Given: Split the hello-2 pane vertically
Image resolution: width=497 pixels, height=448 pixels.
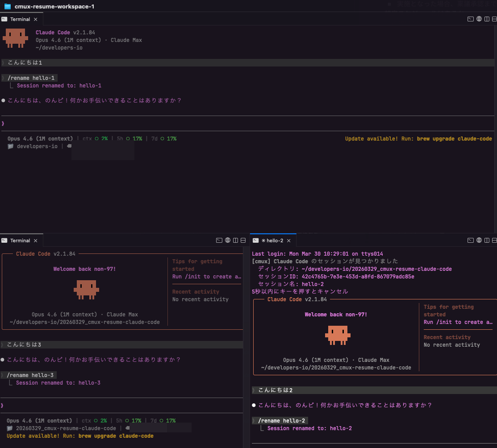Looking at the screenshot, I should [x=487, y=240].
